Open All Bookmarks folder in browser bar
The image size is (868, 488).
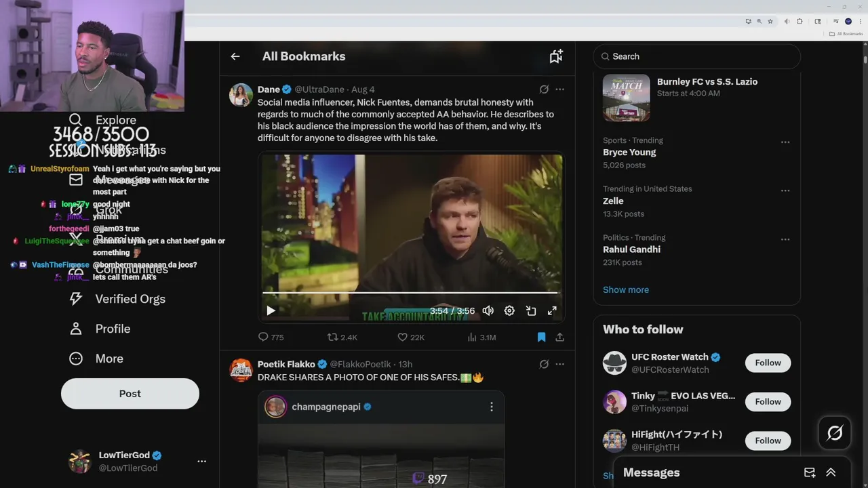[846, 33]
